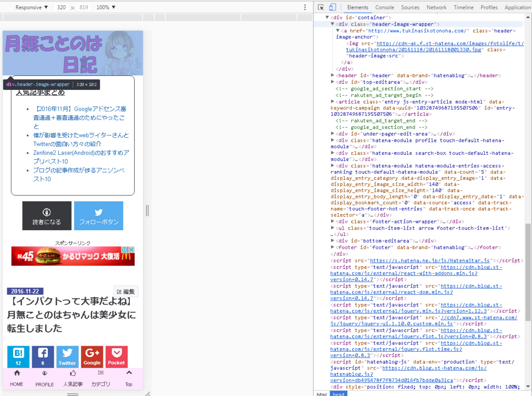
Task: Click the Google+ share icon
Action: (91, 357)
